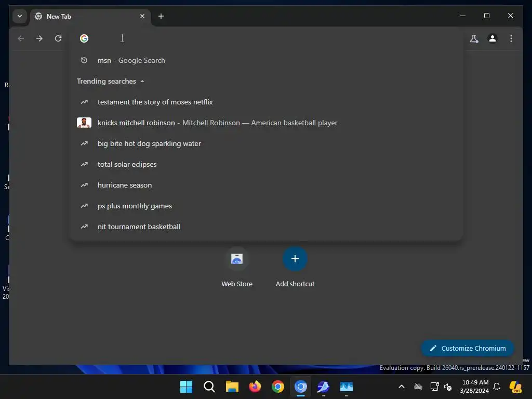Click the Mitchell Robinson thumbnail image
The height and width of the screenshot is (399, 532).
click(84, 123)
